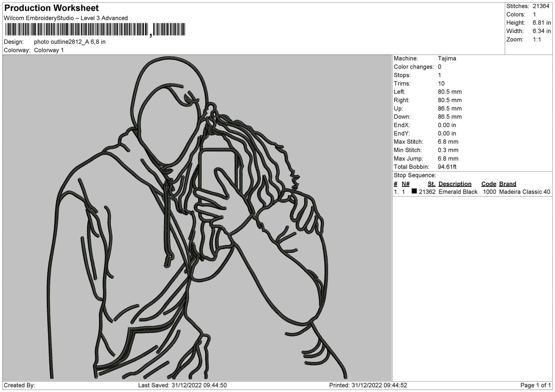Click the barcode under the software name
This screenshot has height=392, width=555.
pos(95,30)
